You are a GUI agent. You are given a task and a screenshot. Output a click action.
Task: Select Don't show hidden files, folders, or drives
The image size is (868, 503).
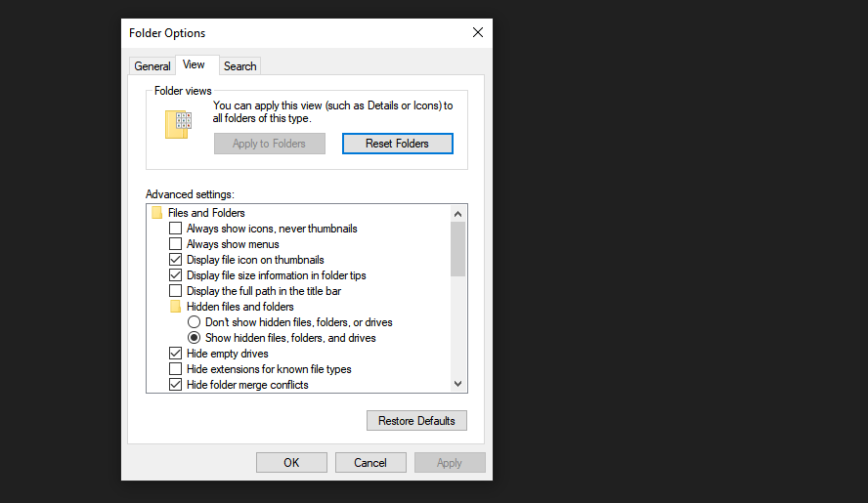194,322
